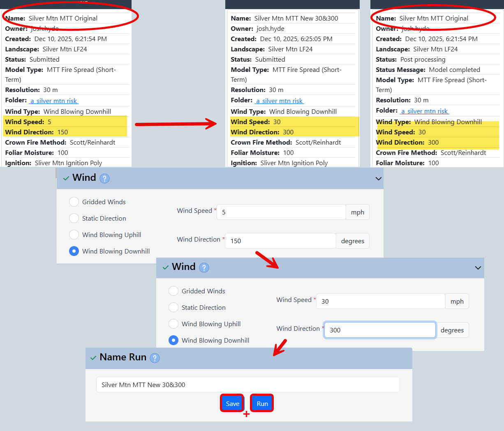Screen dimensions: 504x431
Task: Collapse the first Wind panel
Action: pos(378,178)
